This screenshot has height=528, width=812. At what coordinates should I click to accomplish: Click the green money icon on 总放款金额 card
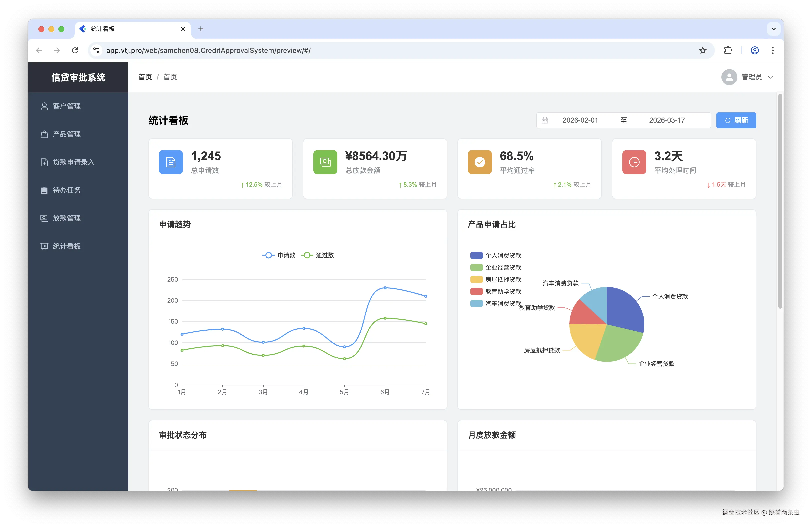[325, 162]
